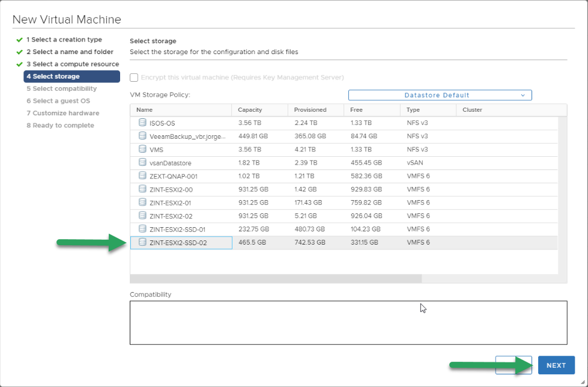Sort by Type column header

point(428,110)
